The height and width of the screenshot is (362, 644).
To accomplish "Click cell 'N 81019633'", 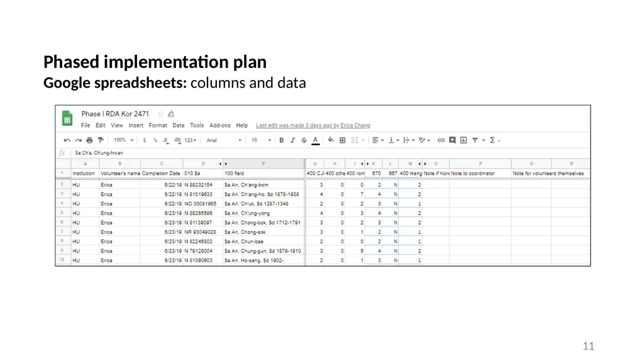I will point(203,194).
